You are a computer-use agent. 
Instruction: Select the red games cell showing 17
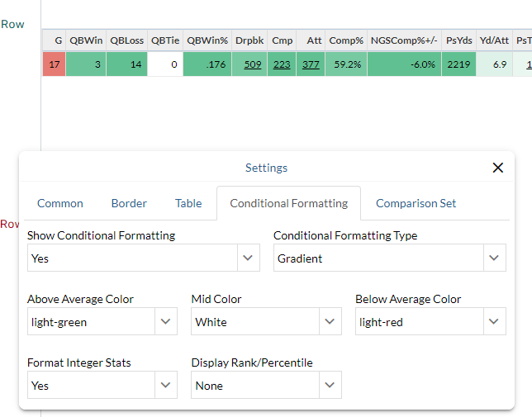point(55,64)
